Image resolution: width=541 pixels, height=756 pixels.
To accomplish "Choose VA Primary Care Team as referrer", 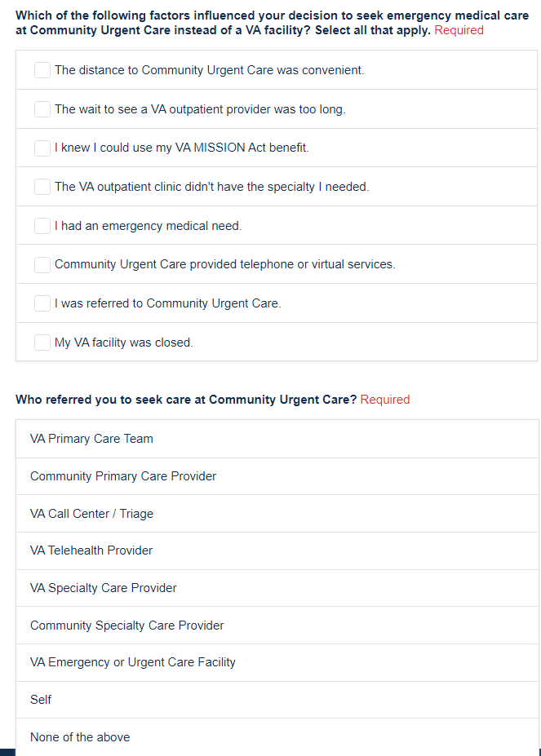I will click(91, 439).
